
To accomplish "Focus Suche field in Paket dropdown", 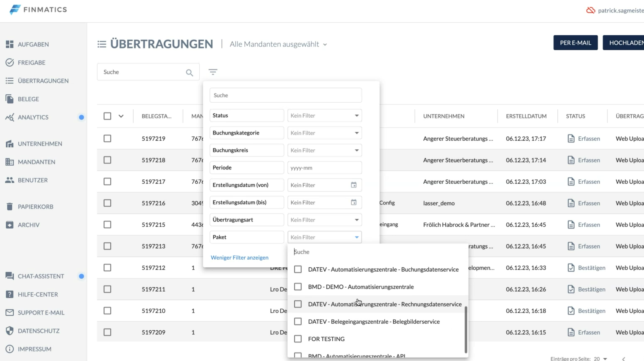I will pos(377,252).
